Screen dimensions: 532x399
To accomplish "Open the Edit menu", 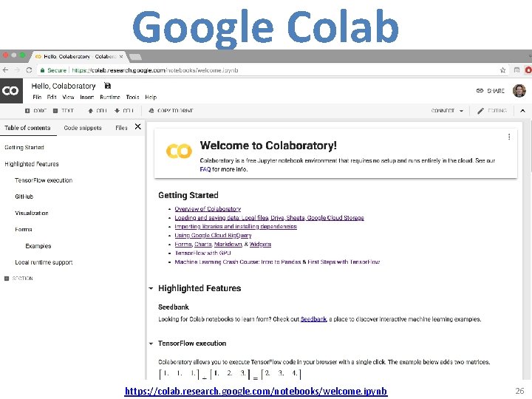I will coord(52,97).
